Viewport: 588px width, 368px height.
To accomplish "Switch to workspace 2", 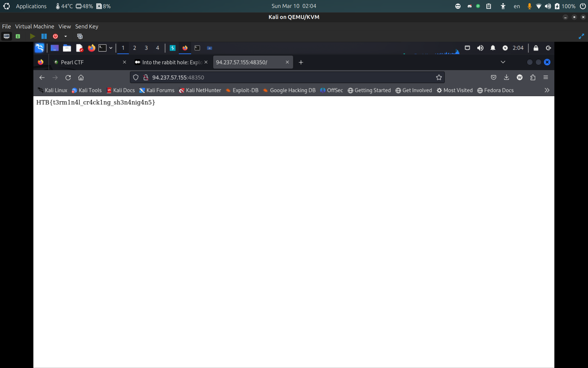I will (x=134, y=48).
